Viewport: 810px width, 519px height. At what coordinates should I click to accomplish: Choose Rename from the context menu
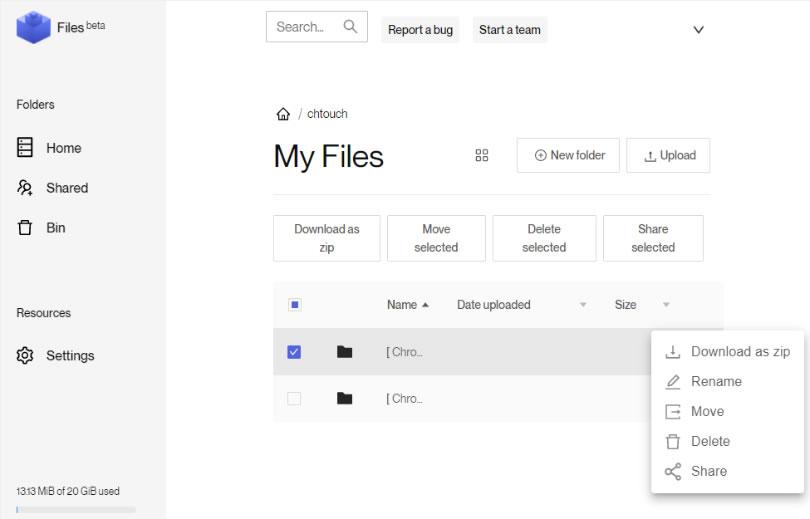coord(716,381)
